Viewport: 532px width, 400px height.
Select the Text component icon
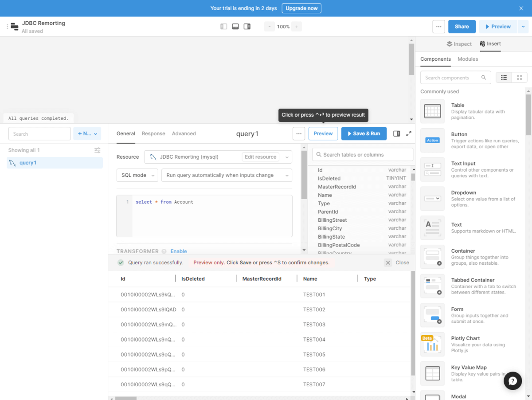coord(432,227)
